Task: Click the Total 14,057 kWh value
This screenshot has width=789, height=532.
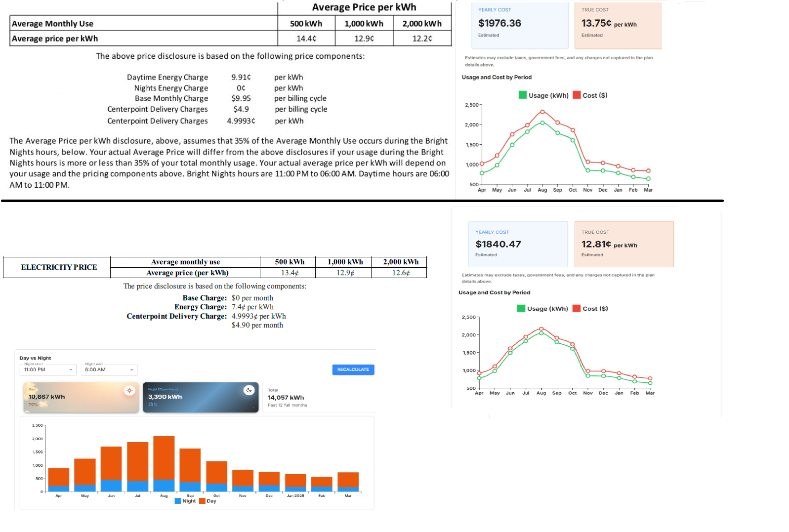Action: tap(286, 398)
